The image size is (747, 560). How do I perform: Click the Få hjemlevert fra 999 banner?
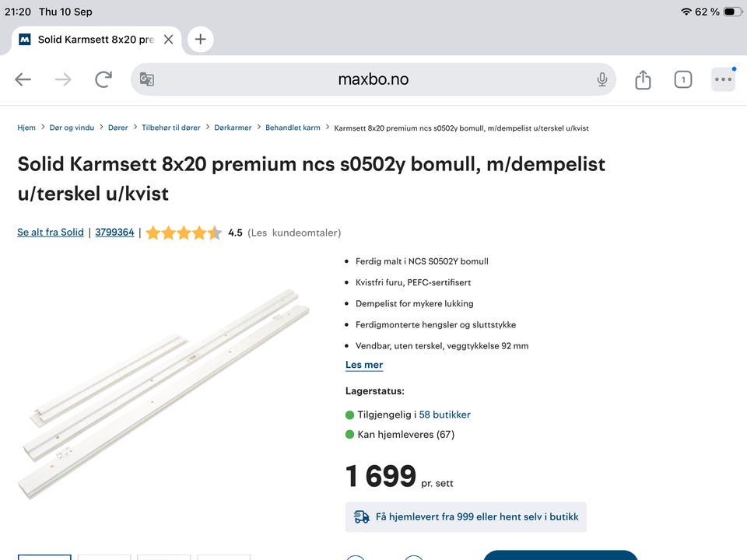(x=466, y=517)
